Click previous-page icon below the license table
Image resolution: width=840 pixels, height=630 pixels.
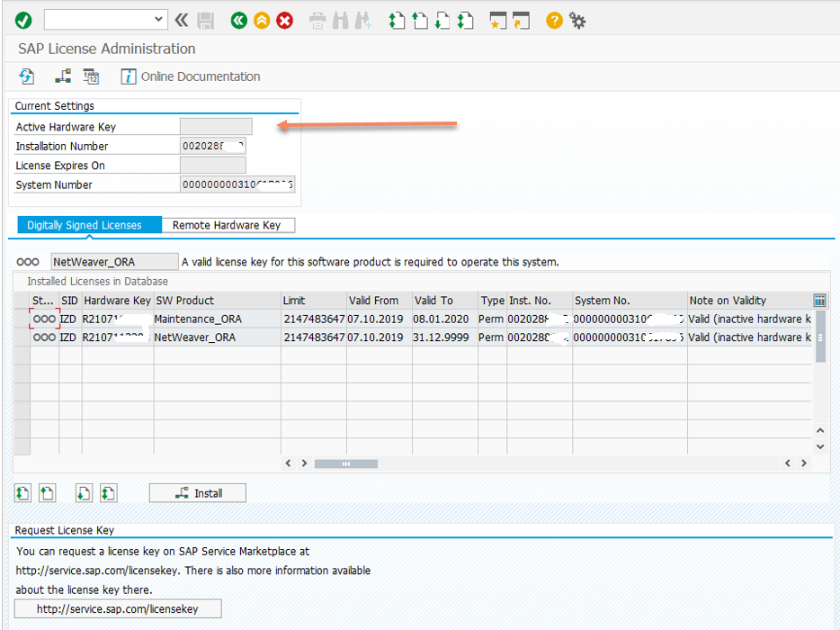pyautogui.click(x=47, y=492)
